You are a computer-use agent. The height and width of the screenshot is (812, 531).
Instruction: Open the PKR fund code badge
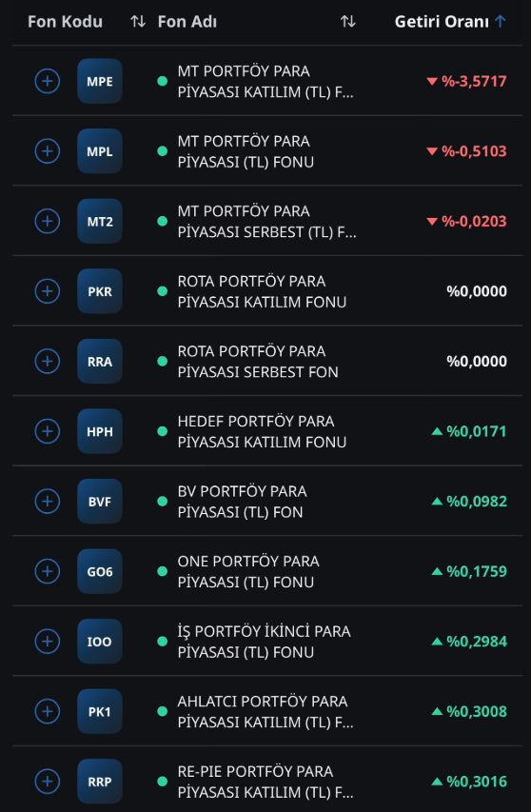100,291
